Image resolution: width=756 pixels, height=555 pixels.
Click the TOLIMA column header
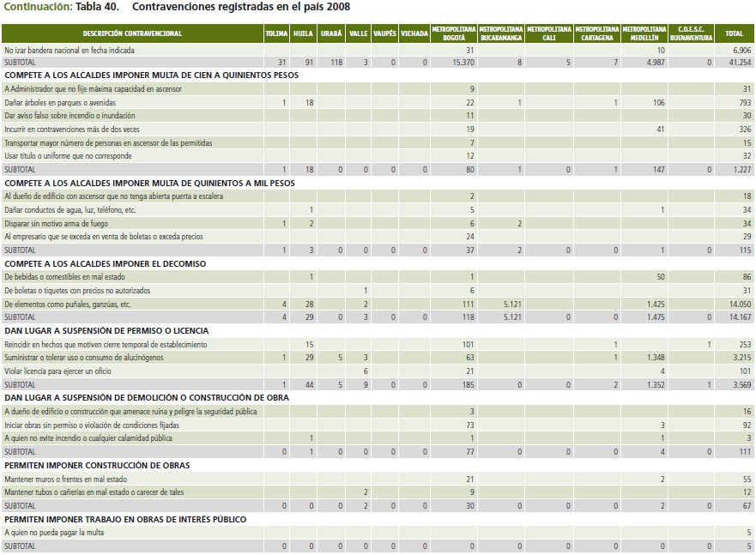276,33
